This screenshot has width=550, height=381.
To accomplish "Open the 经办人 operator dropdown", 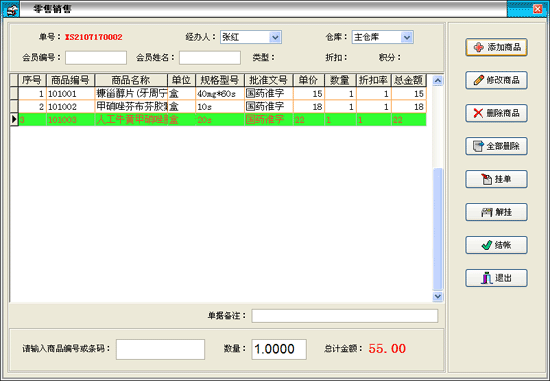I will (x=275, y=37).
